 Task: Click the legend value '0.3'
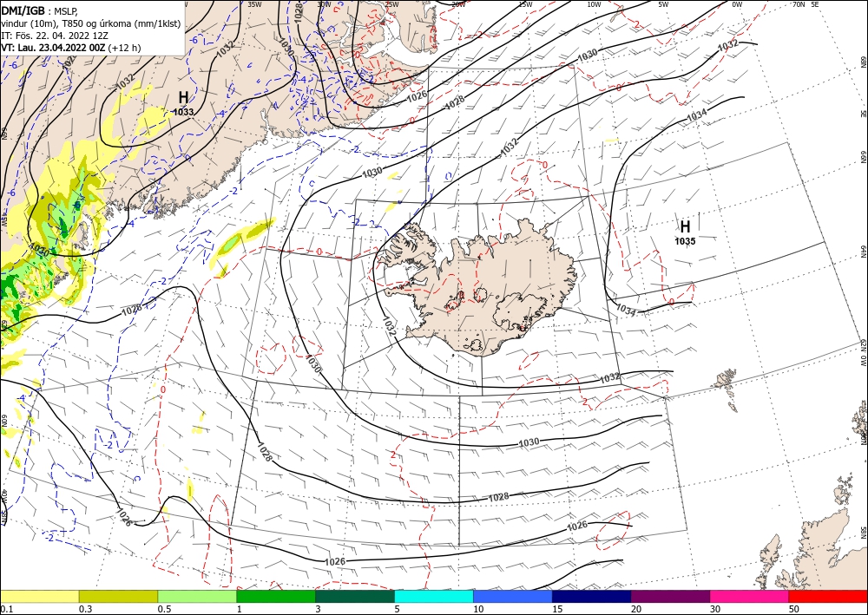click(85, 609)
